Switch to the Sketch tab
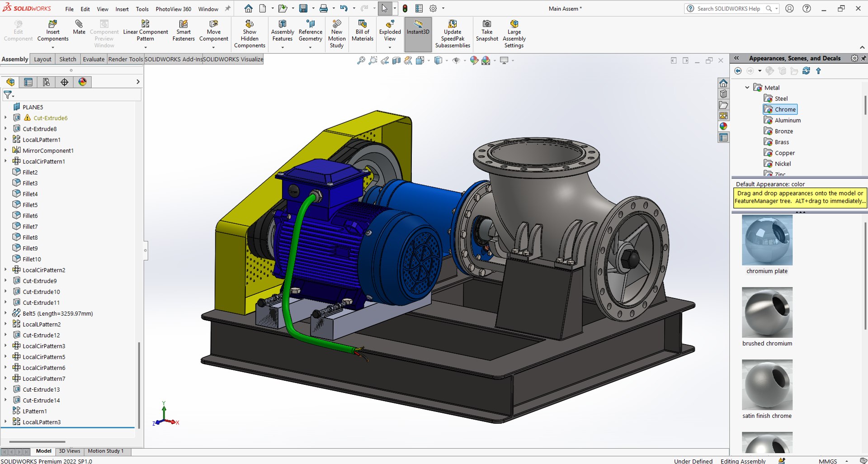 (68, 59)
